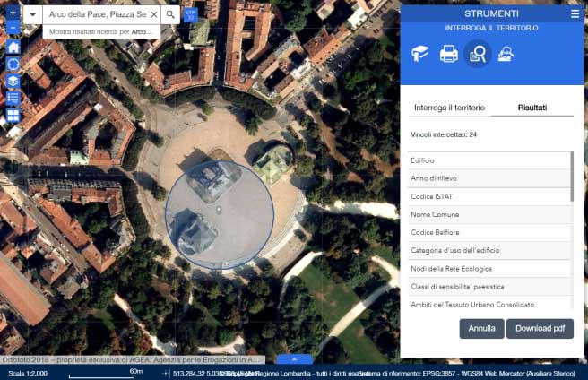Select the Codice Belfiore row

pyautogui.click(x=489, y=233)
